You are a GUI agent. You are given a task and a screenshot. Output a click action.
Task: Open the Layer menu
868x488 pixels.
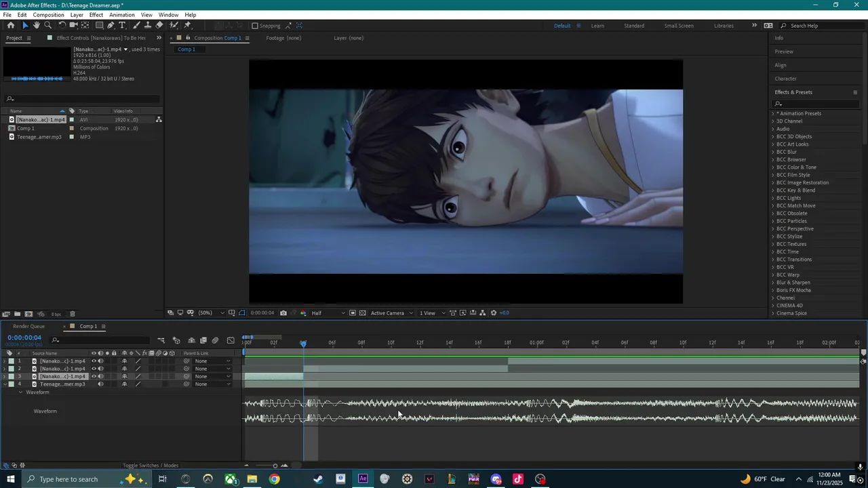coord(77,15)
